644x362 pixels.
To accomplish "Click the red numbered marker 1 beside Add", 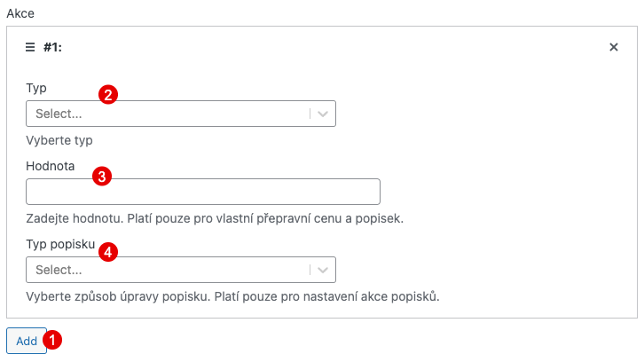I will [52, 340].
